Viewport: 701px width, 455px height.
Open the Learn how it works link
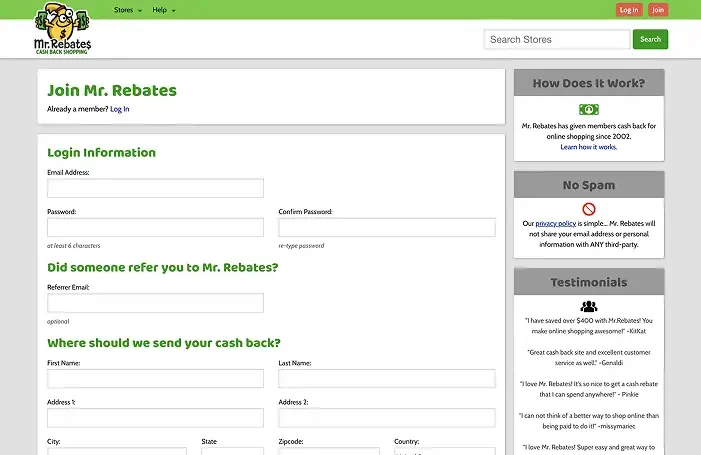pos(588,147)
